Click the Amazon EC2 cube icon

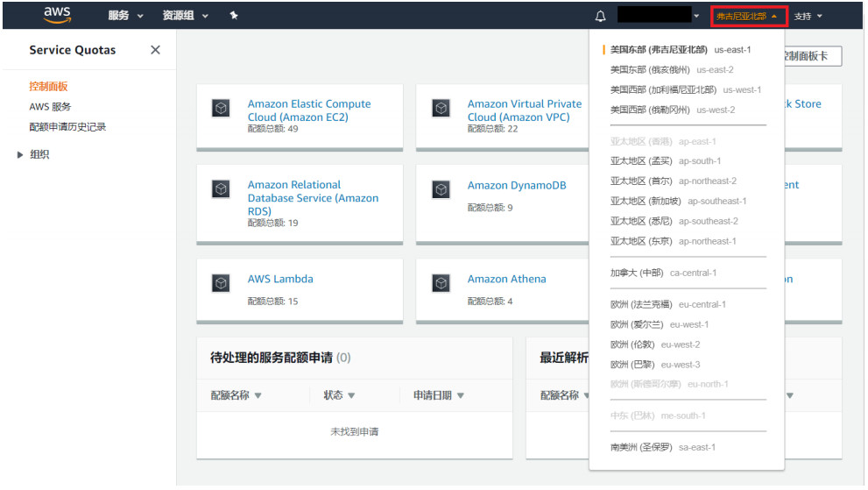tap(221, 108)
